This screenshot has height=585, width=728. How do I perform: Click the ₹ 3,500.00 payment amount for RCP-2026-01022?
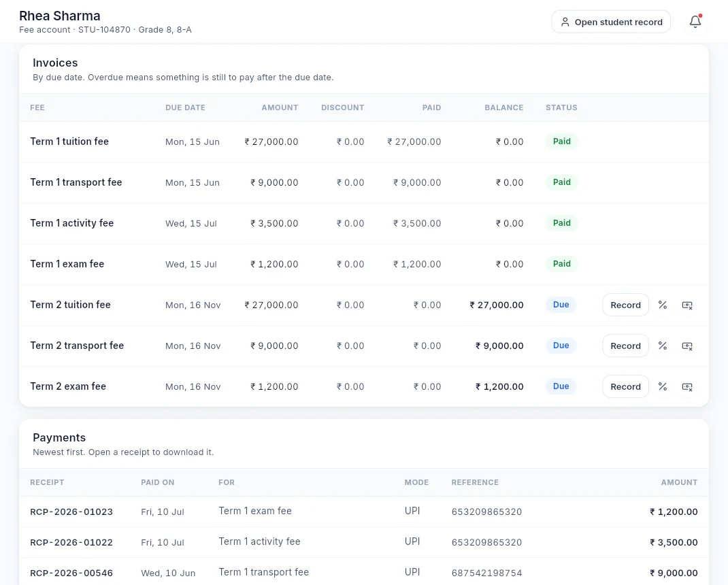[x=674, y=542]
